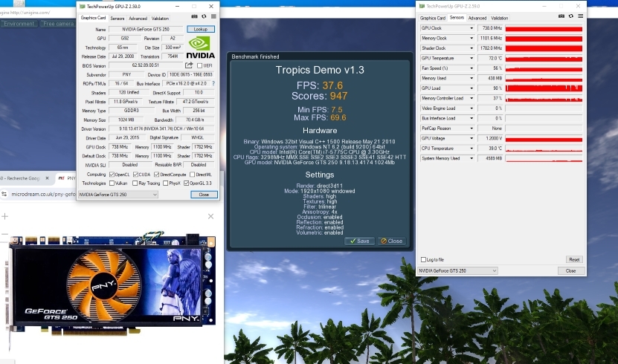Open Validation tab in left GPU-Z window

[160, 19]
